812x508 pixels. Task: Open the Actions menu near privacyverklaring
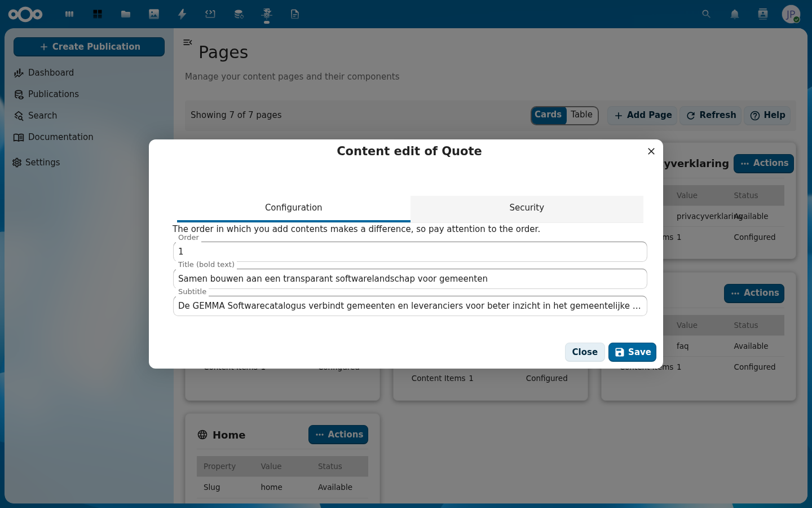[x=764, y=163]
